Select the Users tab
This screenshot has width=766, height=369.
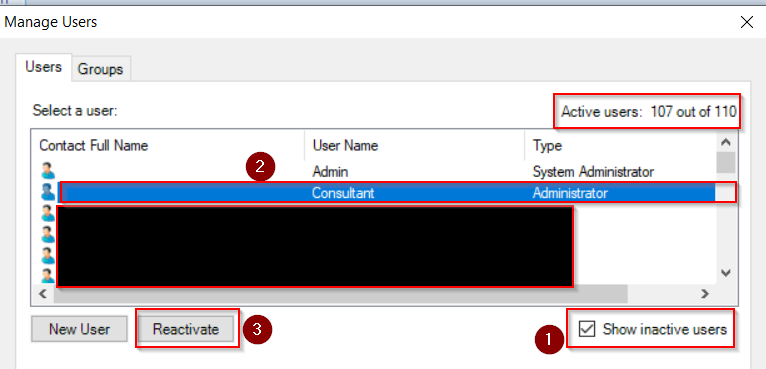click(x=43, y=66)
